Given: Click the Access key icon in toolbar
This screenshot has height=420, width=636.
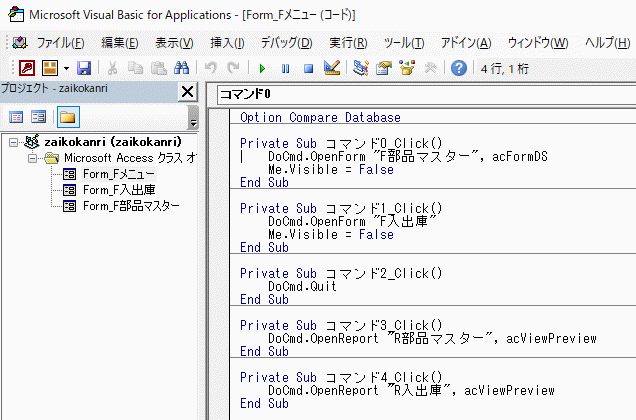Looking at the screenshot, I should (x=27, y=68).
